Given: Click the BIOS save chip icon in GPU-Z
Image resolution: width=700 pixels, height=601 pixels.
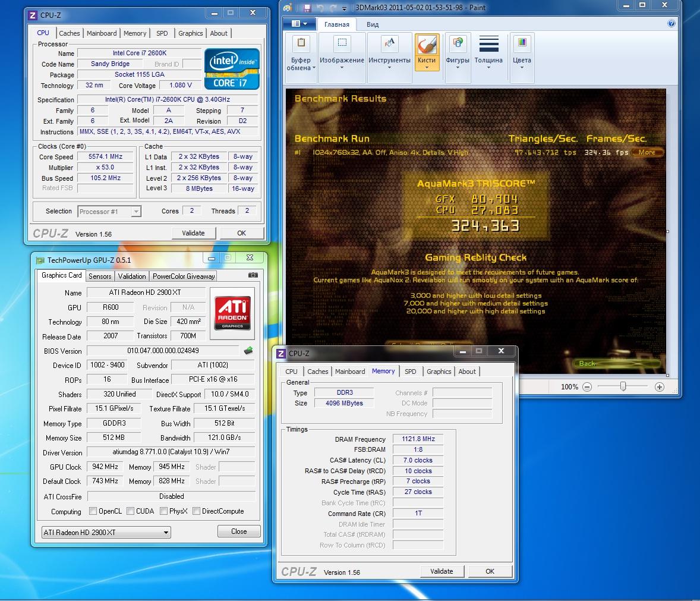Looking at the screenshot, I should pyautogui.click(x=248, y=351).
